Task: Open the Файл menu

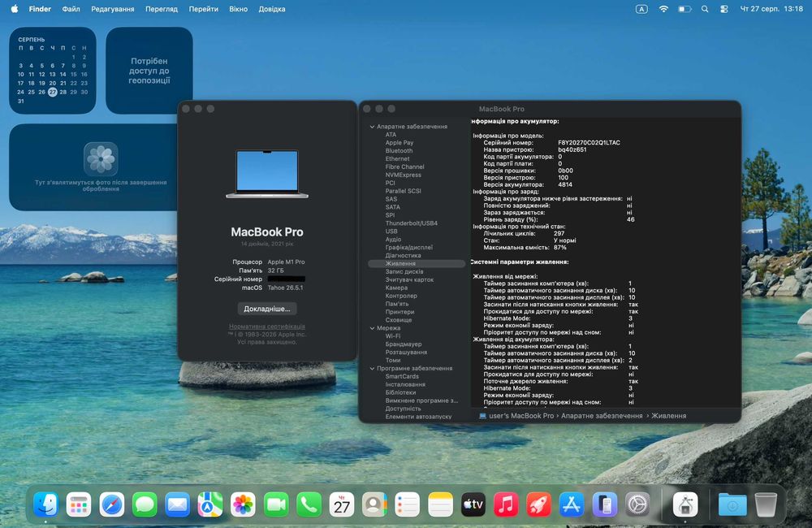Action: coord(71,9)
